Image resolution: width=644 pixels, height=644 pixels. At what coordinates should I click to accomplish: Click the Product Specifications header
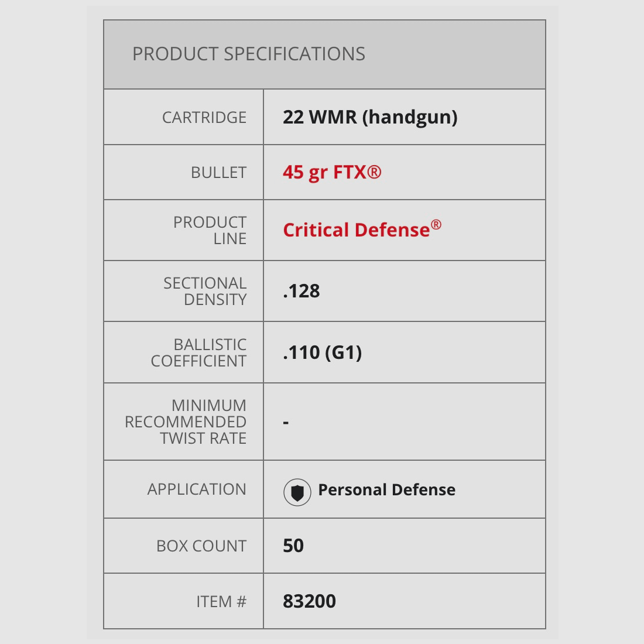point(249,54)
